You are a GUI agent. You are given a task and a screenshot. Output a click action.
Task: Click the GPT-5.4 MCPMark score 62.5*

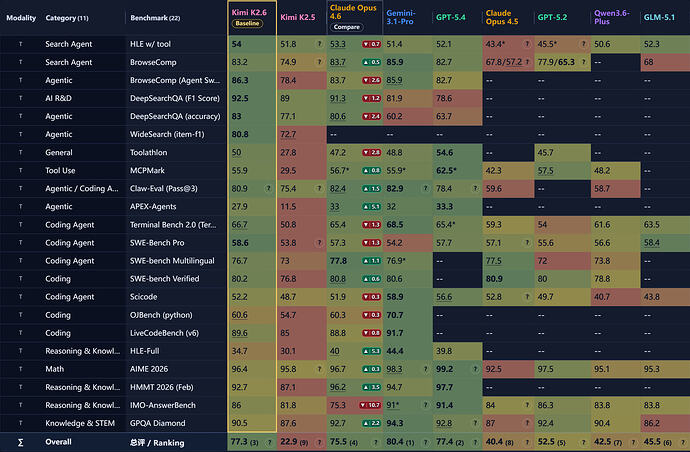[x=446, y=170]
